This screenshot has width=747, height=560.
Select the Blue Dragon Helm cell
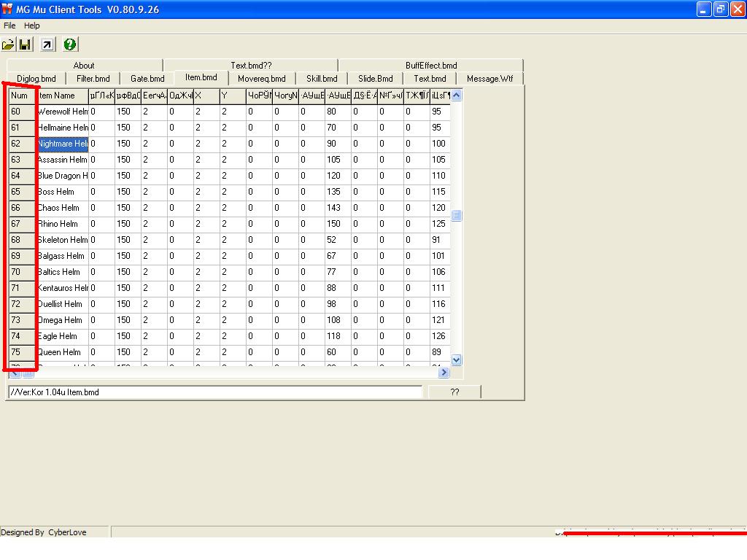[x=63, y=176]
